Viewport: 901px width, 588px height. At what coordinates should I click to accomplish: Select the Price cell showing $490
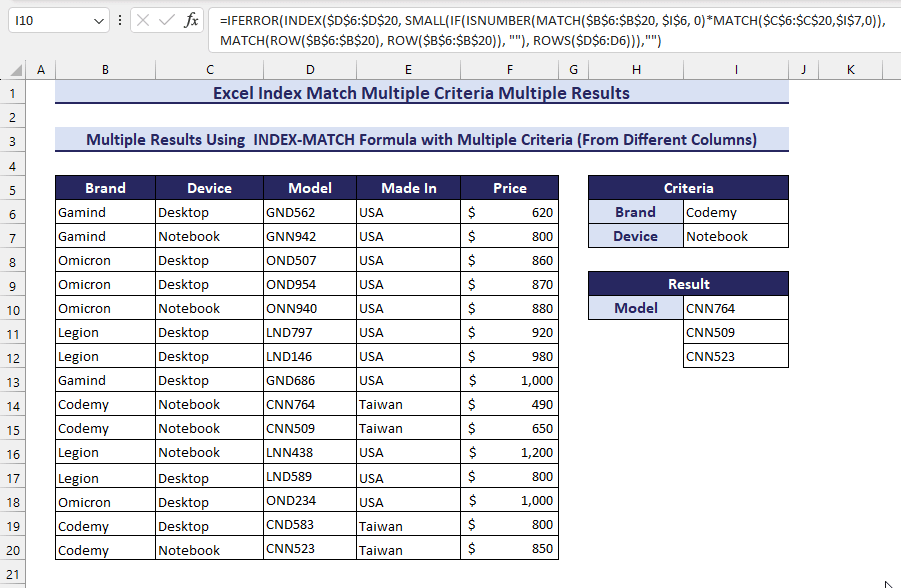point(510,404)
